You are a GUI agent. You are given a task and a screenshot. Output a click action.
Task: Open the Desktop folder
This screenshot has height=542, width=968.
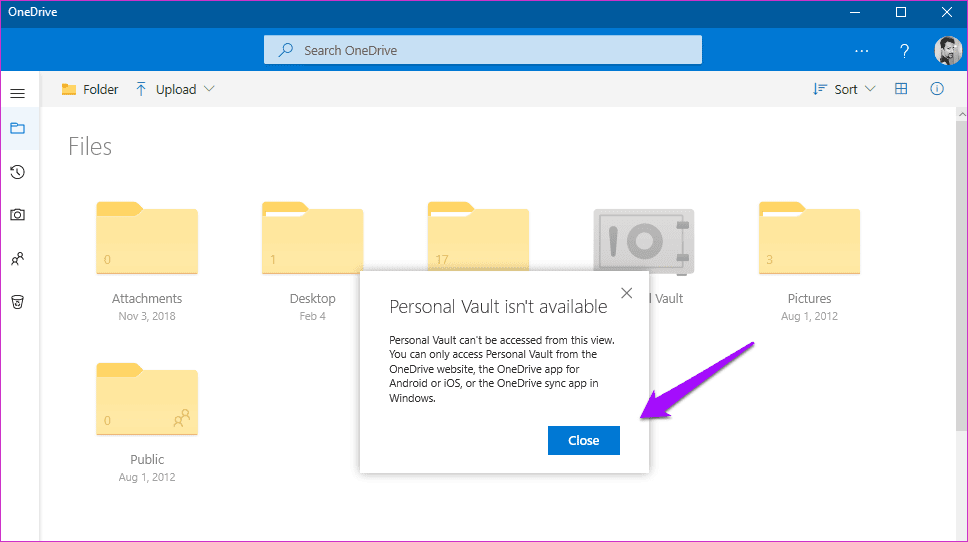(x=312, y=238)
